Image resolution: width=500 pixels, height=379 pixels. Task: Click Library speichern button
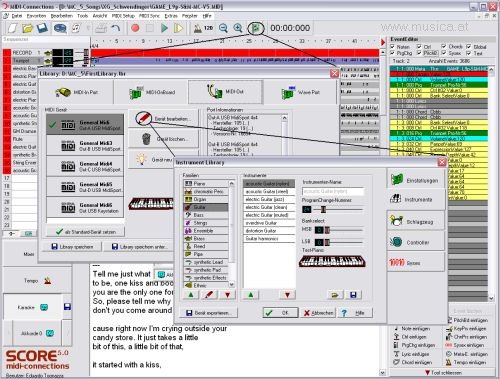(x=72, y=247)
